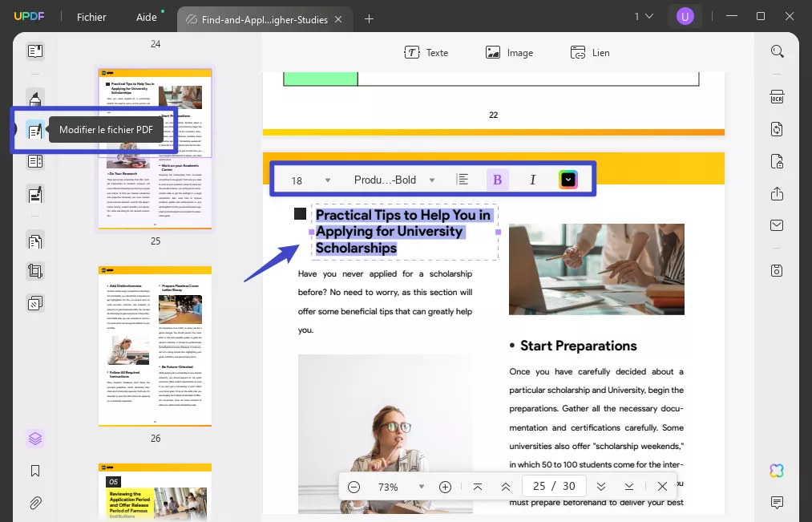Open the search panel
This screenshot has width=812, height=522.
(x=777, y=51)
